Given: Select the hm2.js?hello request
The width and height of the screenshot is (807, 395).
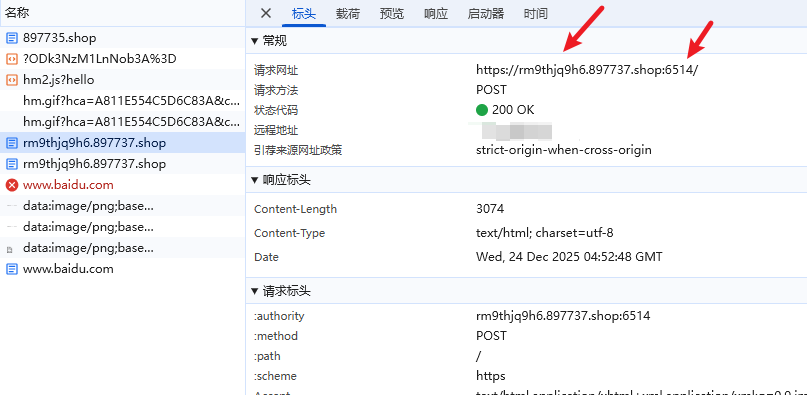Looking at the screenshot, I should tap(122, 80).
